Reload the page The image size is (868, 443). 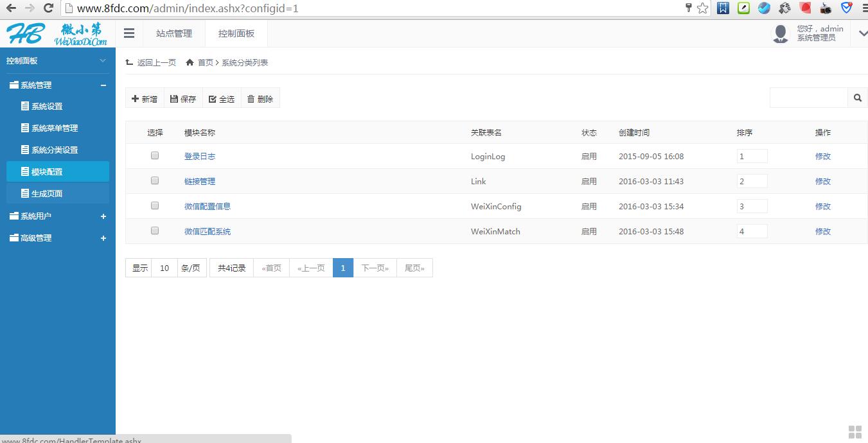(x=48, y=8)
